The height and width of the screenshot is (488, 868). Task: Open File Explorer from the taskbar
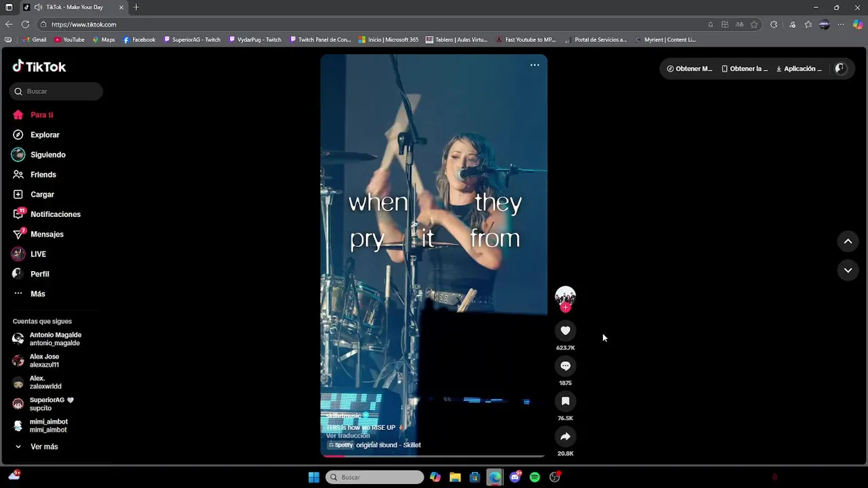(x=455, y=477)
